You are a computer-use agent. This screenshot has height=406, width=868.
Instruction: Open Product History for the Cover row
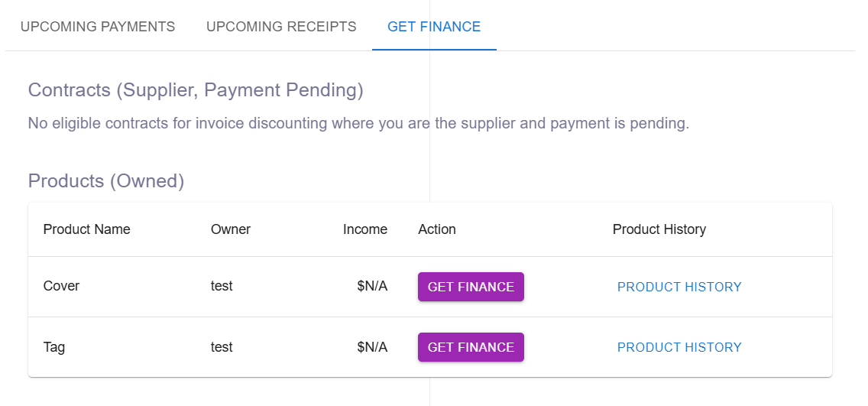[x=679, y=287]
